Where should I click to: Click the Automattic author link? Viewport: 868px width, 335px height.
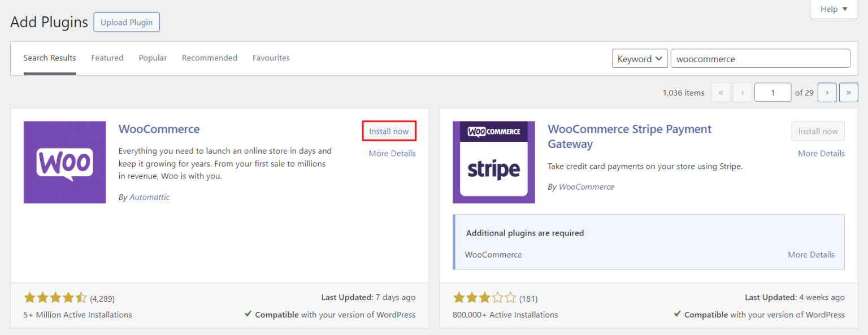tap(149, 197)
